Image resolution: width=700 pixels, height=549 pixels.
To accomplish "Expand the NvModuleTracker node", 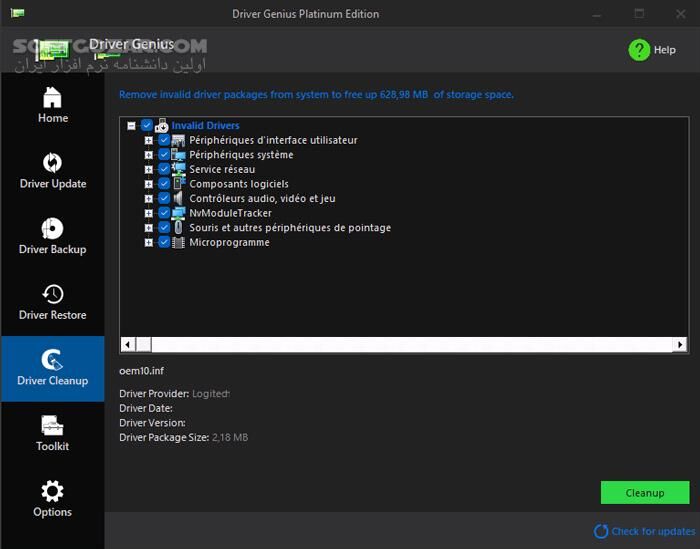I will (149, 213).
